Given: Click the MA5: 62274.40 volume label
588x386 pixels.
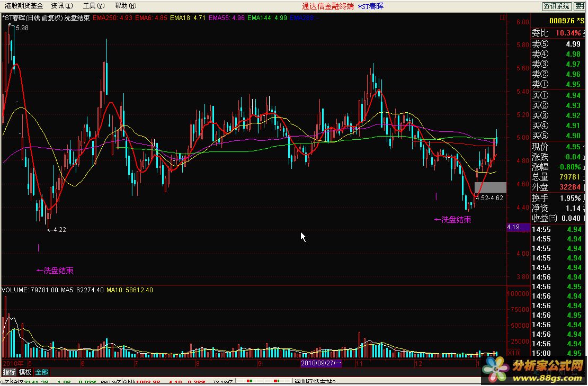Looking at the screenshot, I should [x=82, y=290].
